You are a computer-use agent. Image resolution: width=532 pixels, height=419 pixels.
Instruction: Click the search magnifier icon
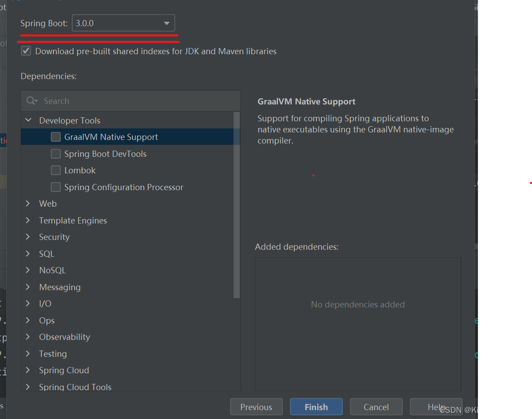[x=32, y=101]
